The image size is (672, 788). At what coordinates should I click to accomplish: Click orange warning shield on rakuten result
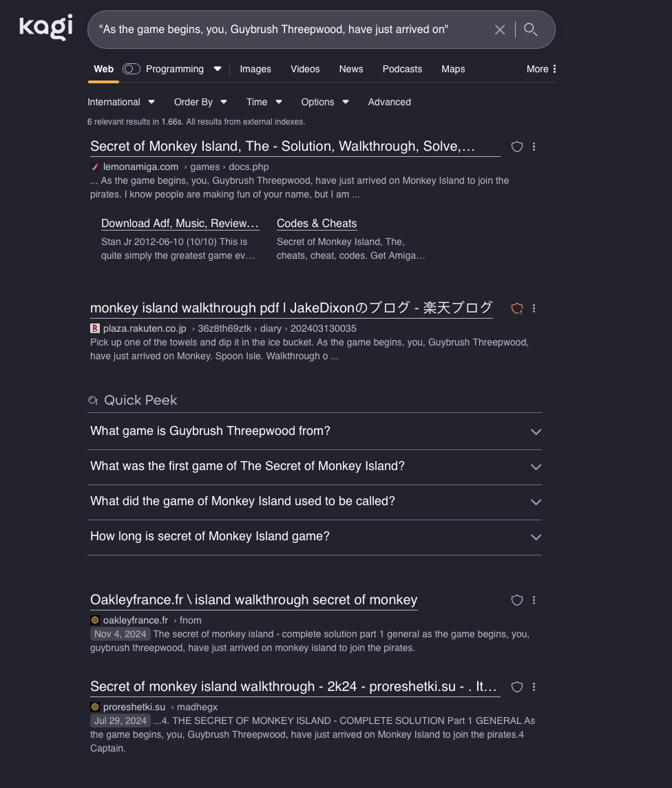[x=517, y=308]
